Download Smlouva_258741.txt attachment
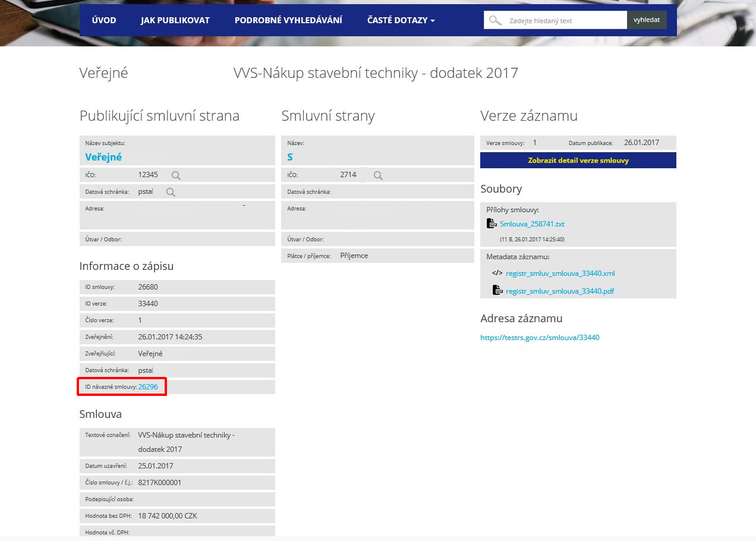This screenshot has width=756, height=541. tap(532, 224)
